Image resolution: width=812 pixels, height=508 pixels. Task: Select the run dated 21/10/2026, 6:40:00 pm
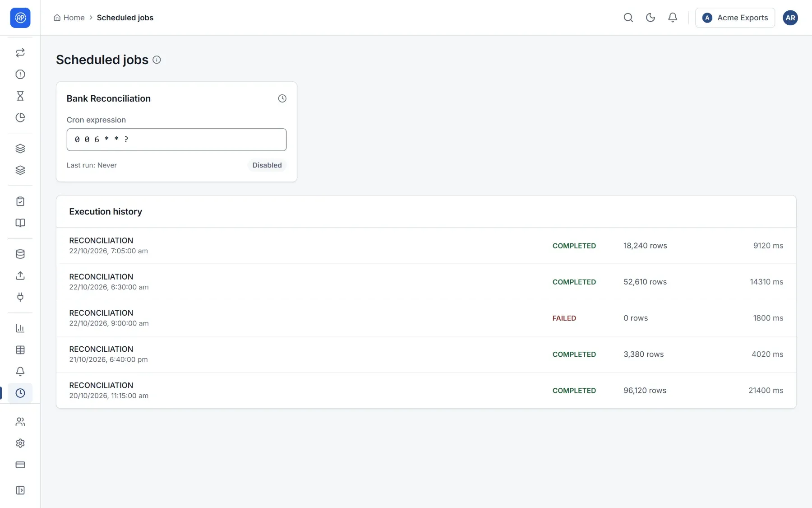click(x=426, y=354)
